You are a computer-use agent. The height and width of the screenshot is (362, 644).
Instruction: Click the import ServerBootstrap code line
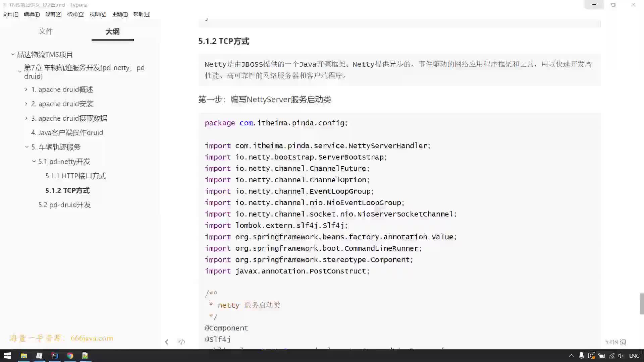point(296,157)
